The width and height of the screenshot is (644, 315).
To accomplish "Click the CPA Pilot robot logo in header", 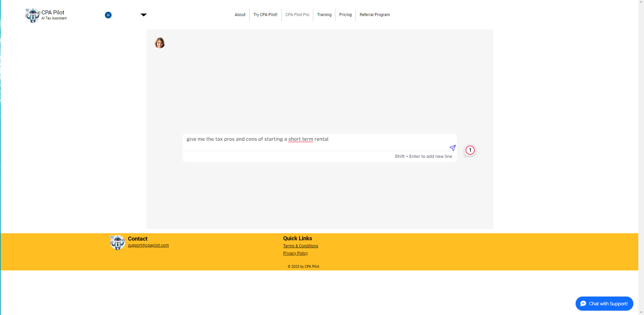I will (33, 15).
